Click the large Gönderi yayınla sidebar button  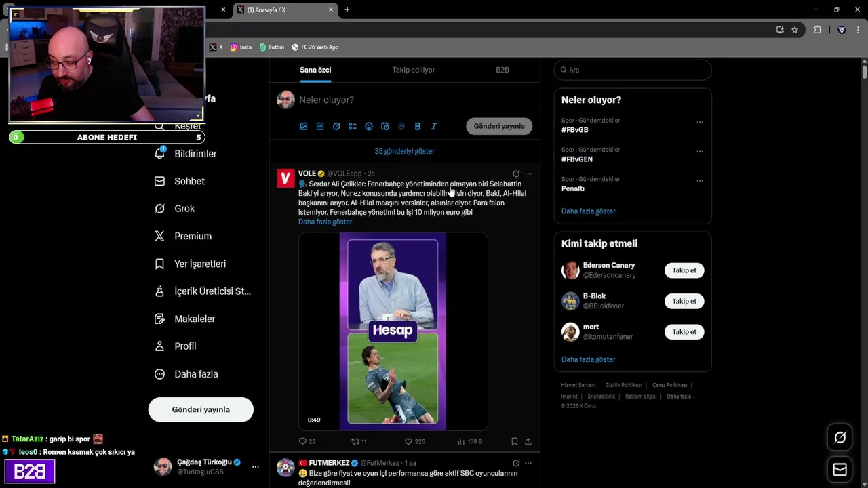point(201,409)
